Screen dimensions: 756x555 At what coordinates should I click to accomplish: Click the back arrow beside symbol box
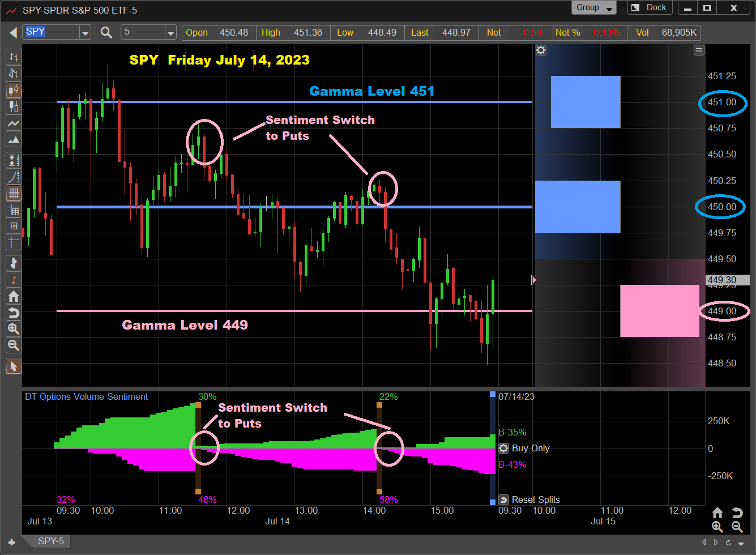12,33
